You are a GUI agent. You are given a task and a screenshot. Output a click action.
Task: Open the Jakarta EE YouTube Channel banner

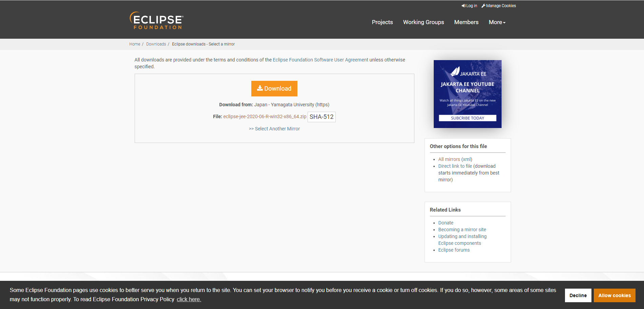(467, 94)
